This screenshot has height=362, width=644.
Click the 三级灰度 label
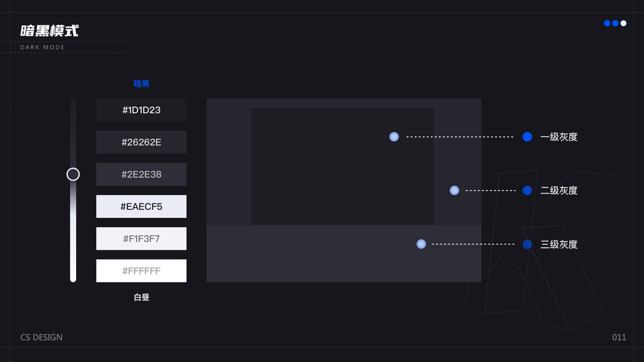pos(559,244)
